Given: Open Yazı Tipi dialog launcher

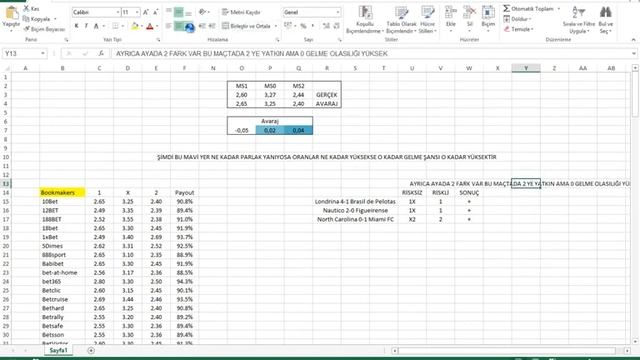Looking at the screenshot, I should (x=158, y=40).
